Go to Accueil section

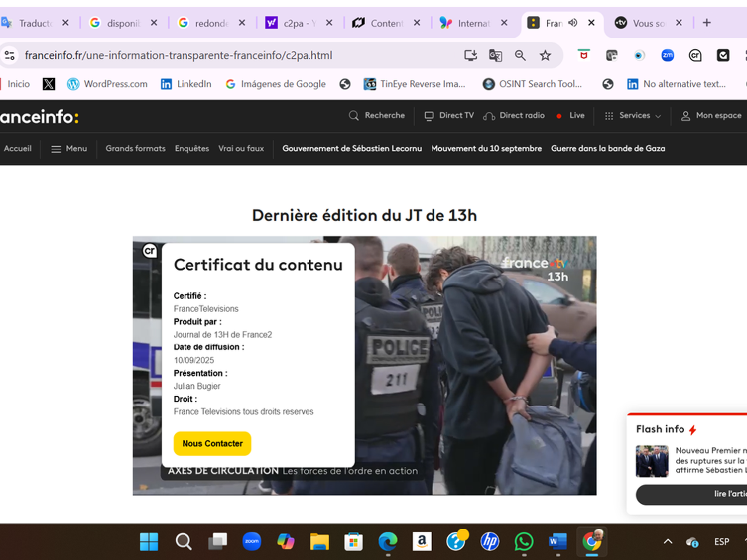coord(17,148)
